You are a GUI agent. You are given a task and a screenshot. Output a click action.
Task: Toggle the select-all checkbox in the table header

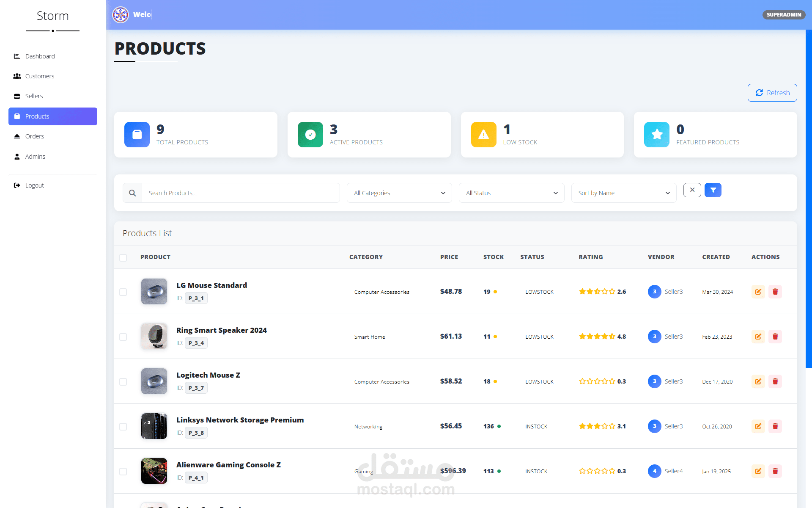123,257
